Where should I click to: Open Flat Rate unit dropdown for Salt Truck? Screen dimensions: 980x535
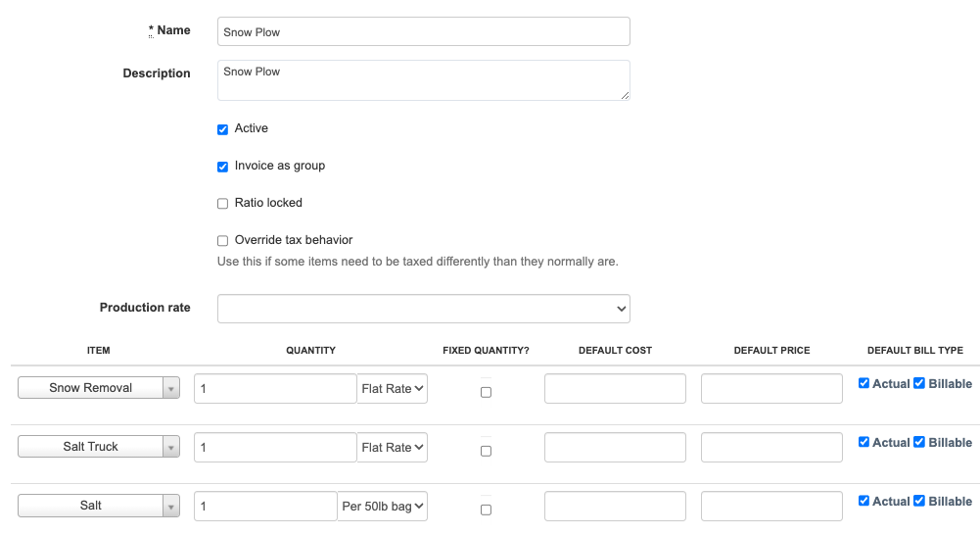pos(393,448)
